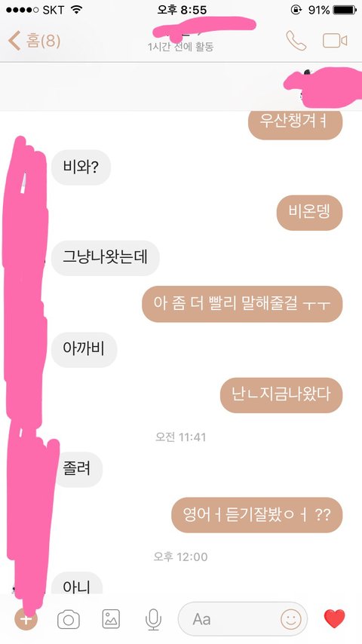The height and width of the screenshot is (644, 362).
Task: Select the '우산챙겨ㅕ' sent message bubble
Action: point(296,122)
